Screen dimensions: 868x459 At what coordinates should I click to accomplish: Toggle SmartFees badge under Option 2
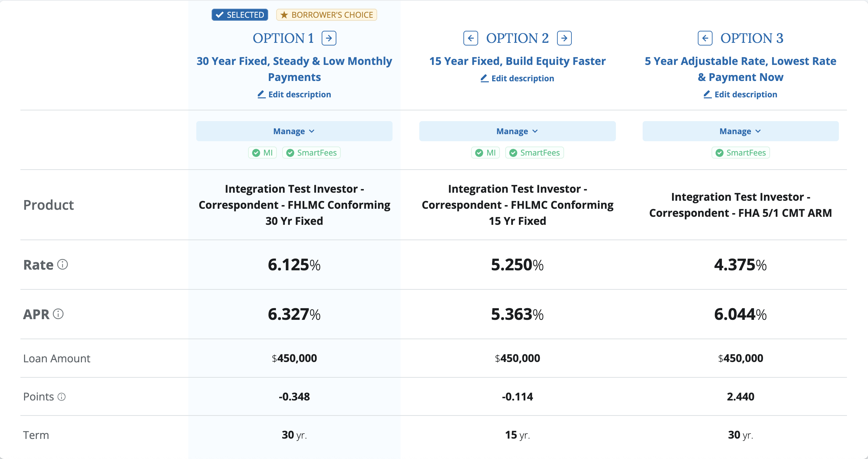coord(534,153)
